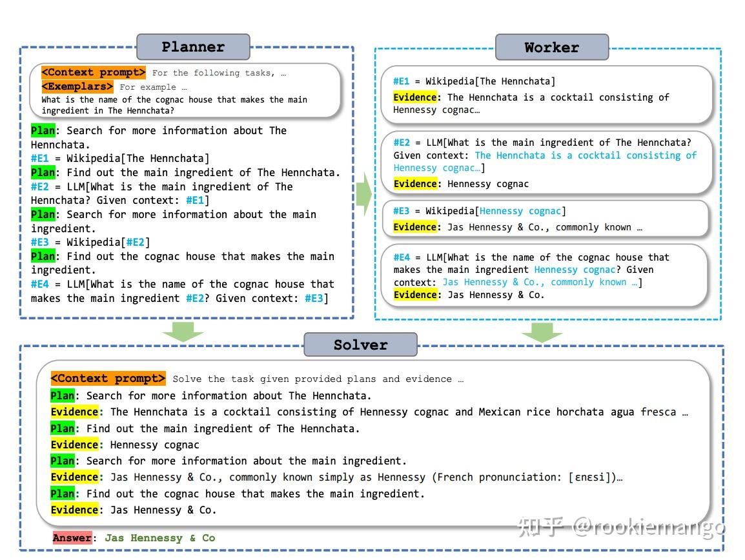Image resolution: width=745 pixels, height=560 pixels.
Task: Click the Evidence label beside "Hennessy cognac" in Worker
Action: click(x=415, y=184)
